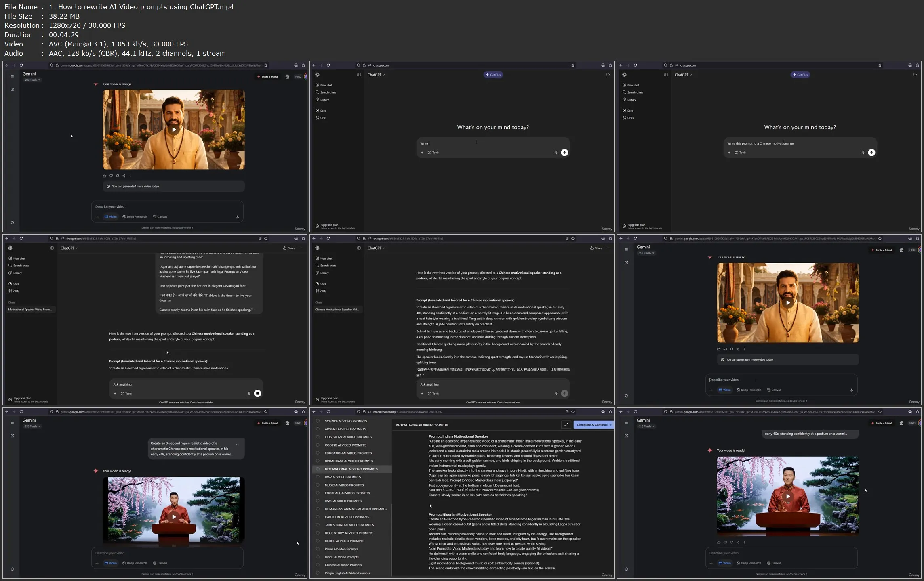Share the chat listing 'Motivational Speaker Video Prom...'

click(x=289, y=248)
